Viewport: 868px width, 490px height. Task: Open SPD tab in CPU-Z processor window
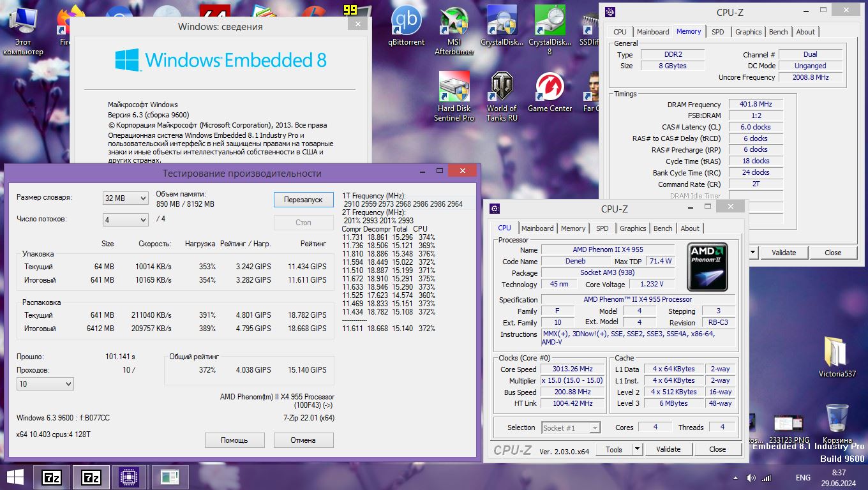click(602, 228)
